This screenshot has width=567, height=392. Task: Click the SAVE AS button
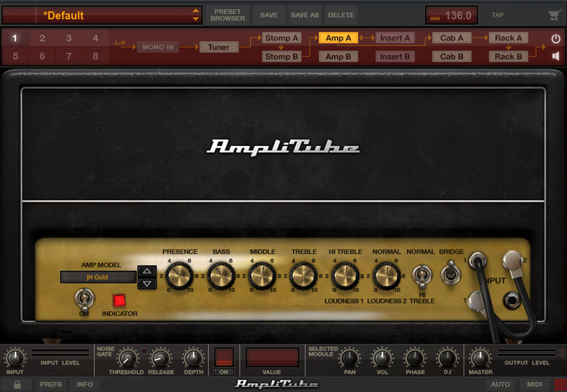[x=305, y=15]
